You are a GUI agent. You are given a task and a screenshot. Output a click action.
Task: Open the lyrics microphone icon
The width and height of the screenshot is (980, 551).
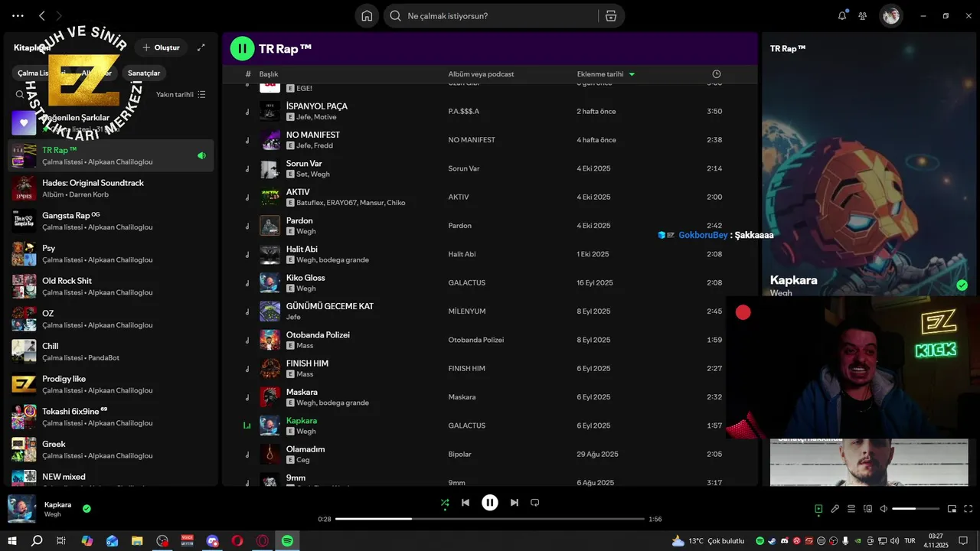835,509
